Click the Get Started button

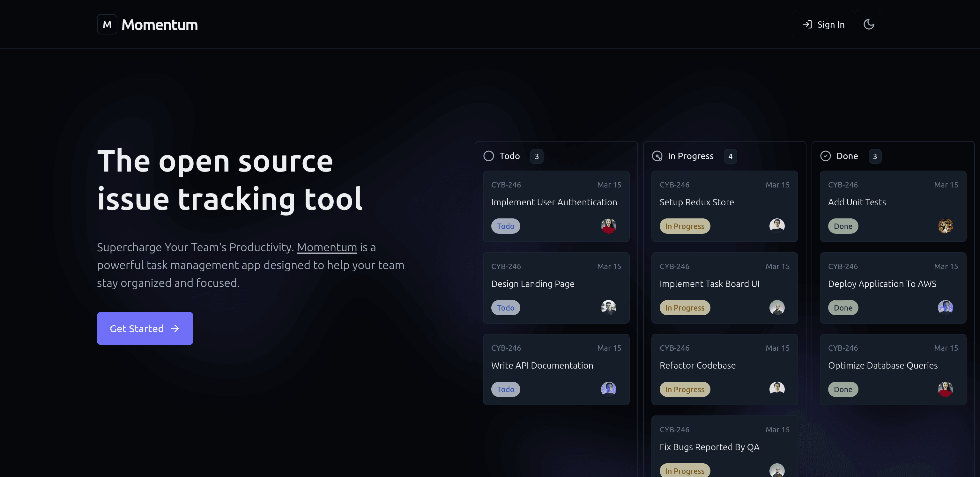point(145,328)
